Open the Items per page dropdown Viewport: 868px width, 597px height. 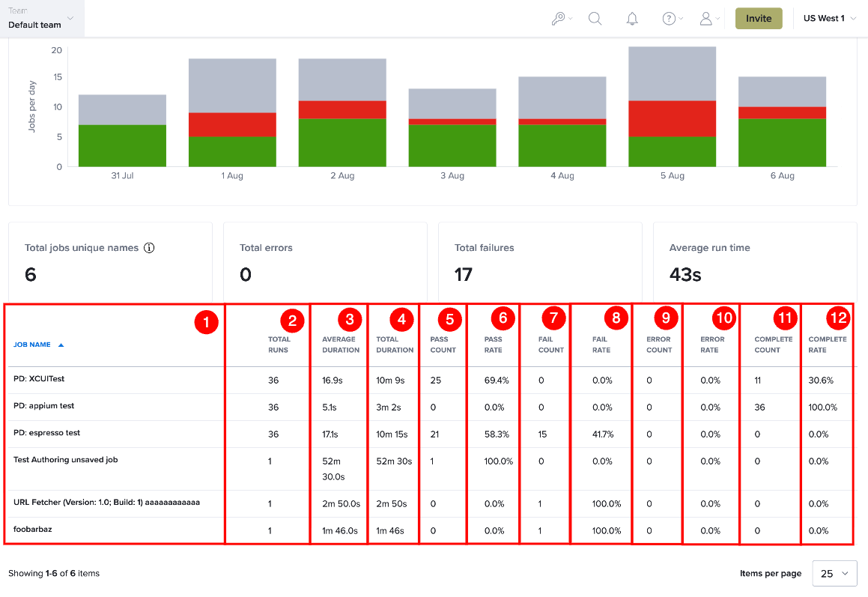[834, 573]
